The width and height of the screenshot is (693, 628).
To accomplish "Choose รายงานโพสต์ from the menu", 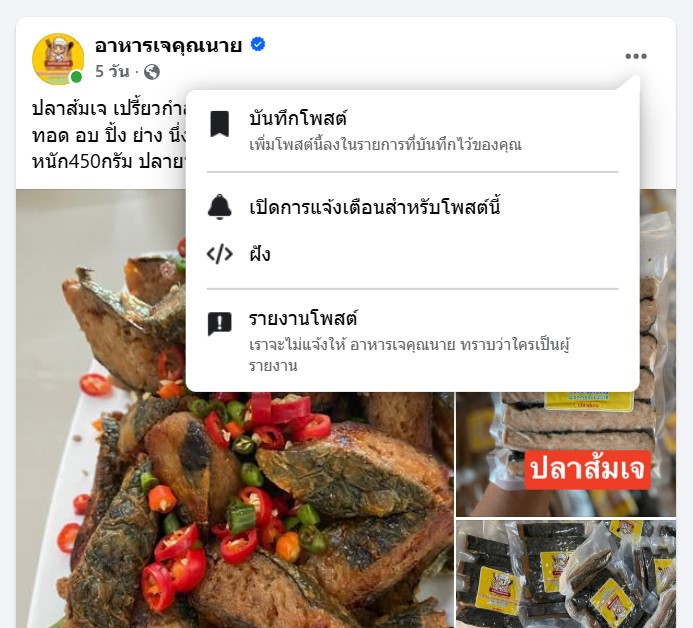I will pos(412,341).
